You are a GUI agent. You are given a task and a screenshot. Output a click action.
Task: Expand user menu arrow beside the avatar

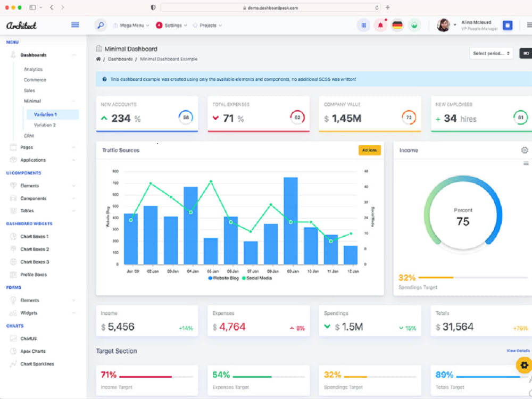pyautogui.click(x=455, y=25)
